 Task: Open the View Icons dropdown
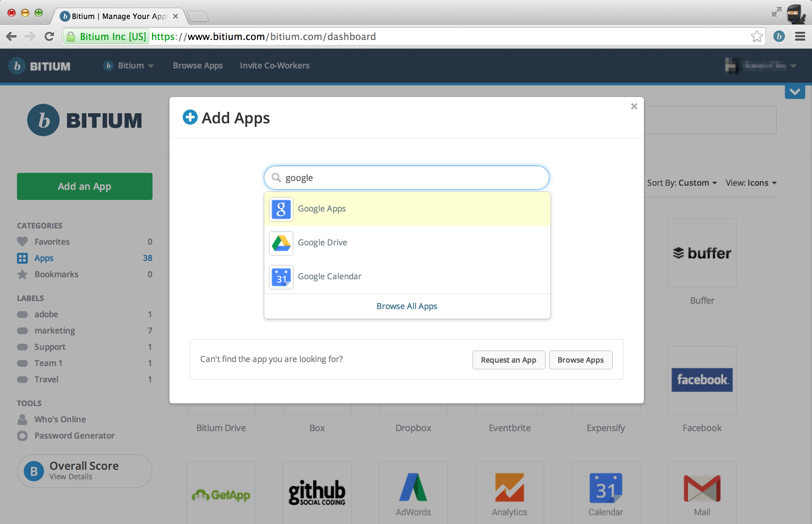tap(751, 183)
